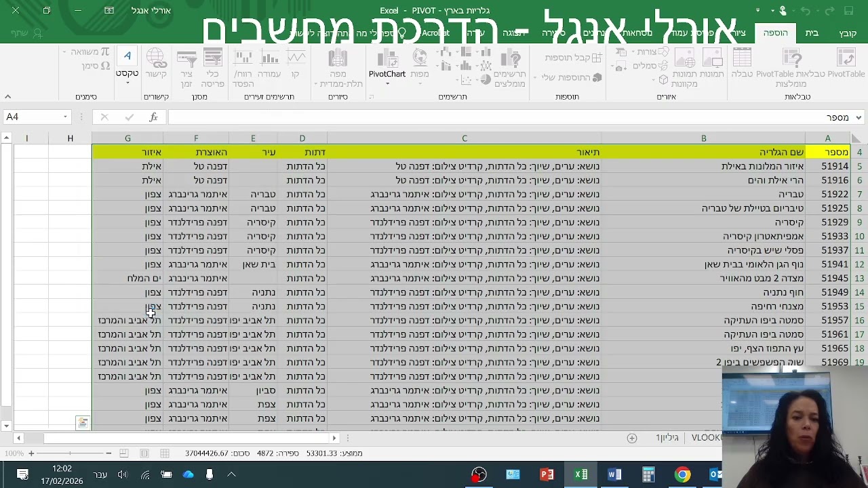Add a new sheet
The width and height of the screenshot is (868, 488).
[632, 438]
